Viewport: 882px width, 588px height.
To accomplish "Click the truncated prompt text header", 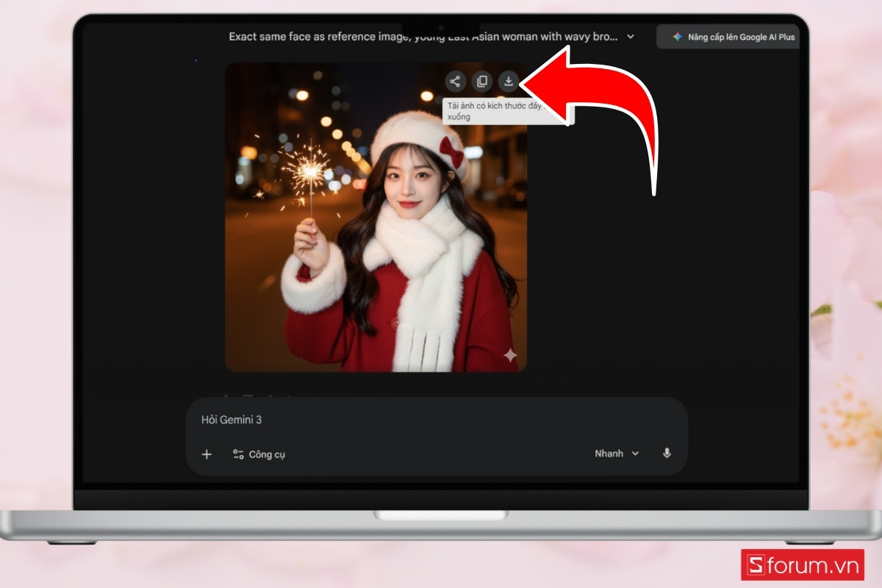I will [426, 36].
